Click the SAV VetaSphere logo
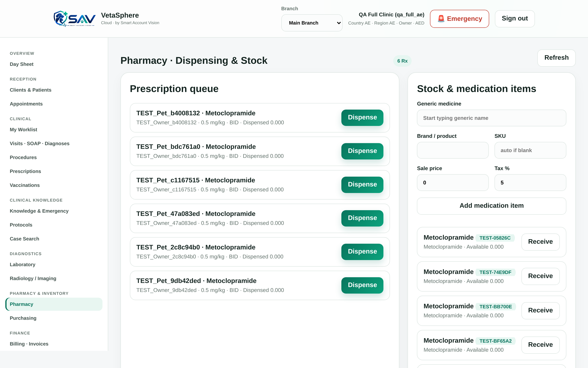 [74, 19]
